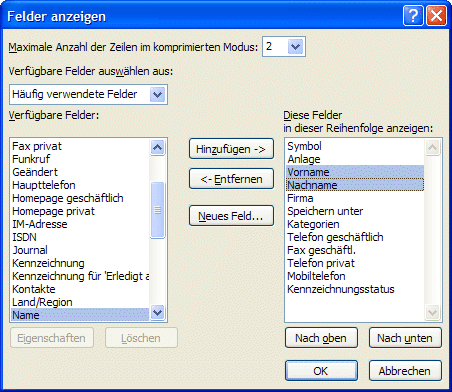This screenshot has width=452, height=392.
Task: Click the down arrow of available fields scrollbar
Action: point(157,313)
